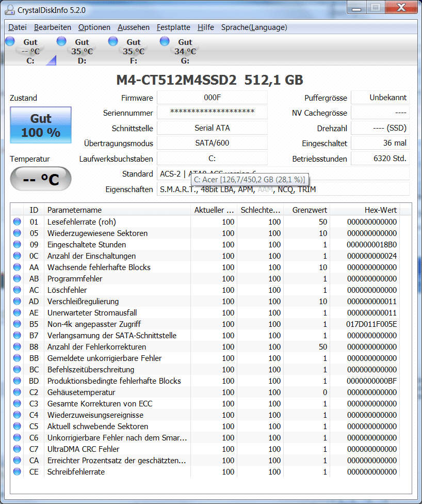Click the Laufwerksbuchstaben C: field
The image size is (422, 504).
[x=212, y=159]
